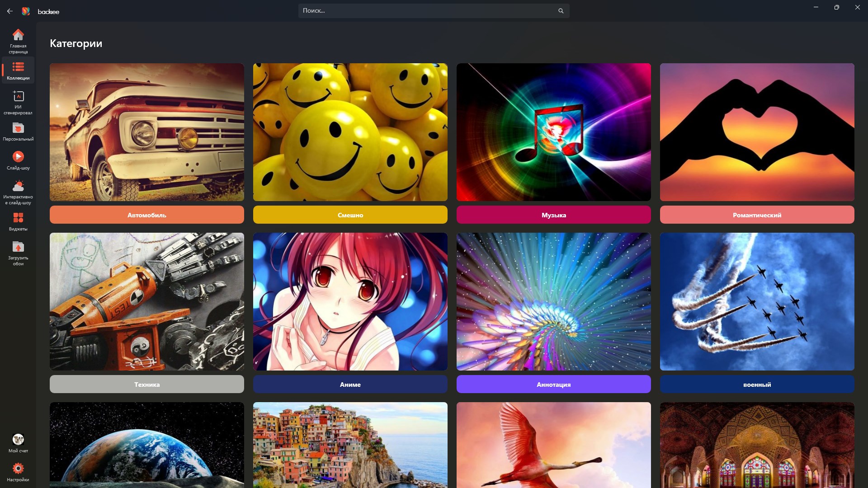Select the yellow smiley balls thumbnail
Viewport: 868px width, 488px height.
[x=350, y=132]
